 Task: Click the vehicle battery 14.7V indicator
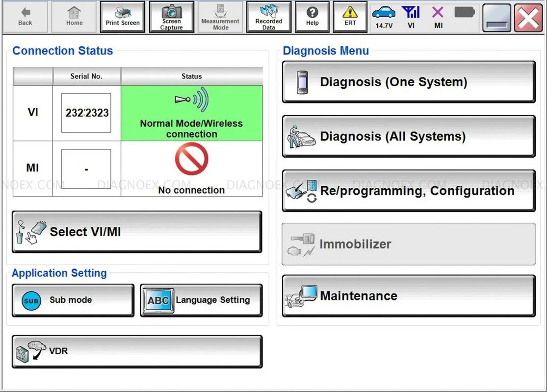(x=384, y=17)
